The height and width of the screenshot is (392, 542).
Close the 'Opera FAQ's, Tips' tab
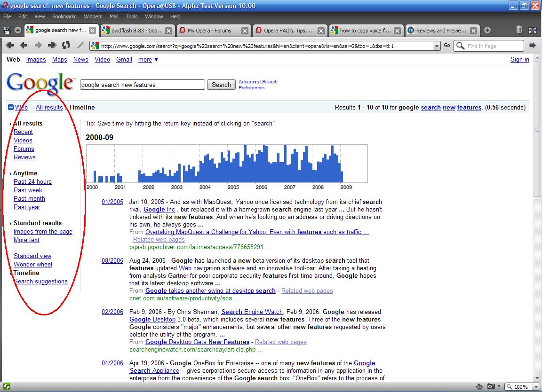[x=321, y=31]
